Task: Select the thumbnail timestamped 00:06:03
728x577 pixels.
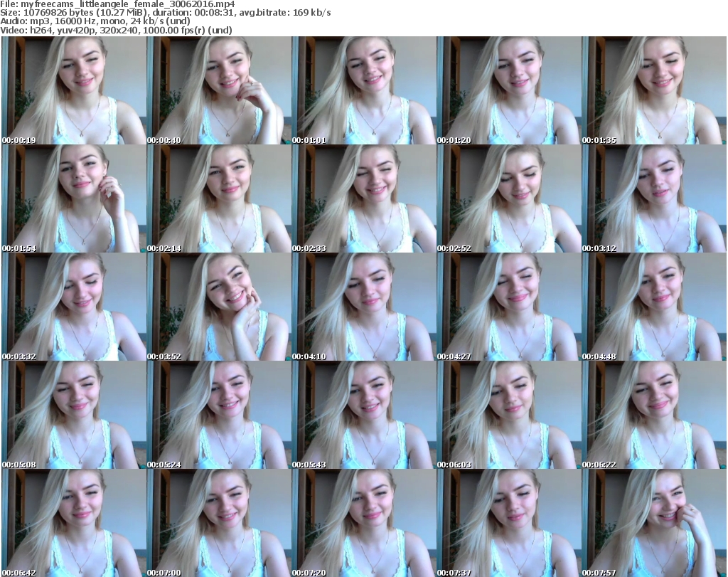Action: [509, 415]
